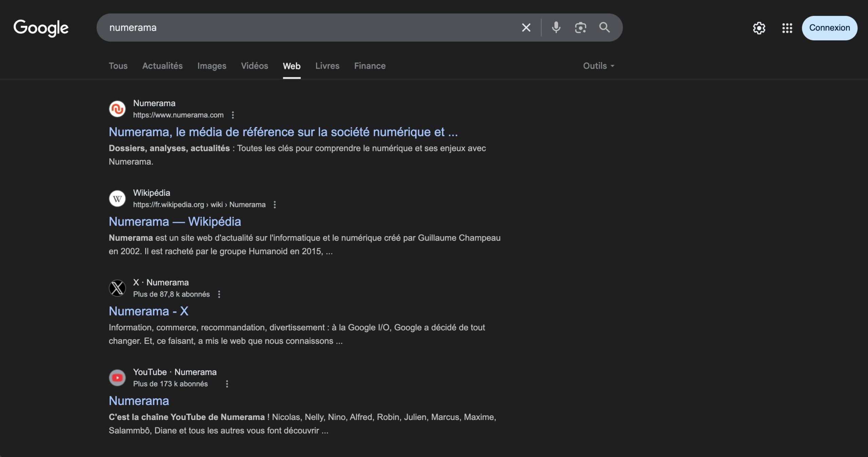Switch to the Images tab
868x457 pixels.
[x=212, y=66]
